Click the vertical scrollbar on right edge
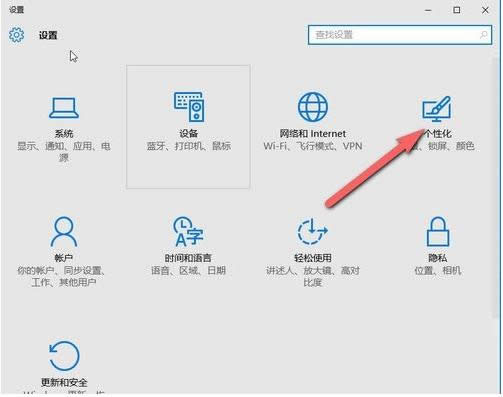The height and width of the screenshot is (397, 503). point(496,187)
